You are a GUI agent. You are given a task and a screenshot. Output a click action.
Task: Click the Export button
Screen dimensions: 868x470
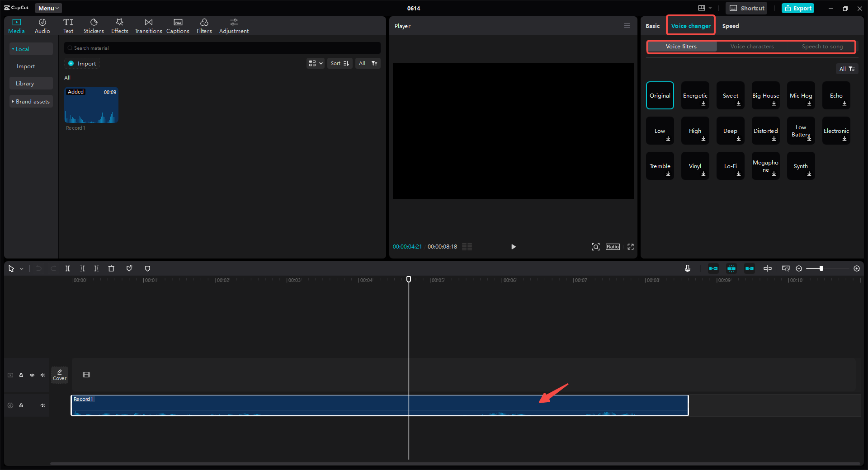pyautogui.click(x=798, y=8)
